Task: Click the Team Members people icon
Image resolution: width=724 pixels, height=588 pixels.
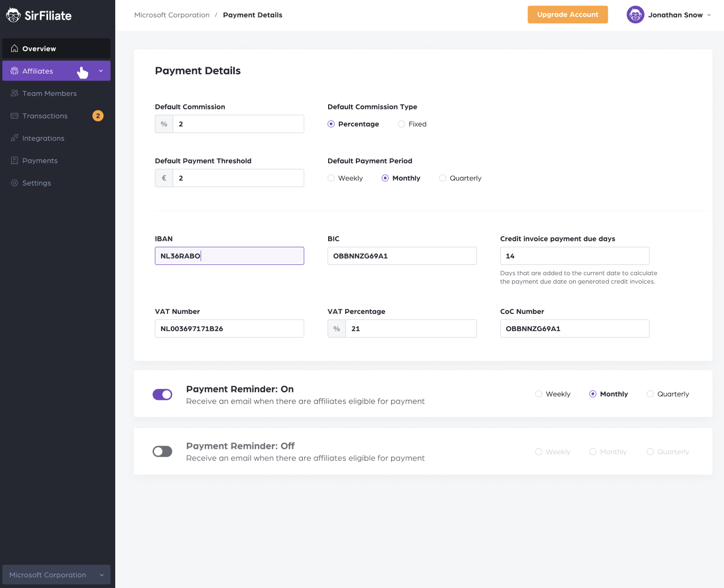Action: (x=14, y=93)
